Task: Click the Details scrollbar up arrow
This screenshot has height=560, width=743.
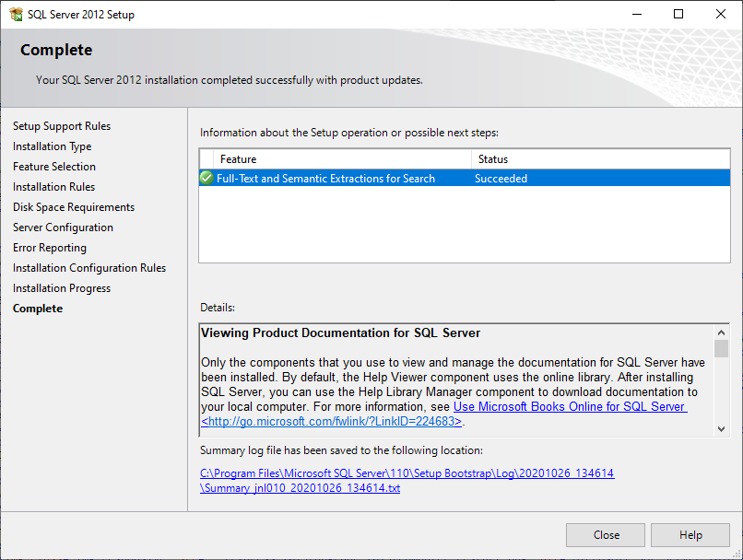Action: 721,332
